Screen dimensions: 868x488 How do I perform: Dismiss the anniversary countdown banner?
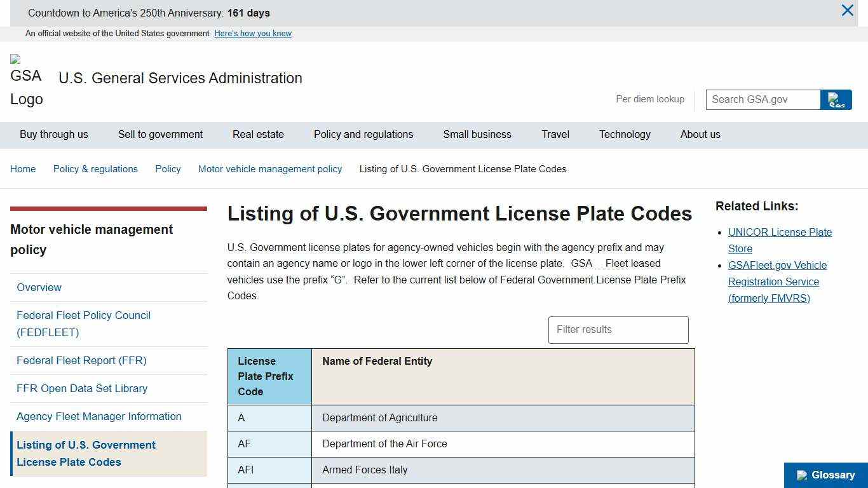click(x=847, y=10)
